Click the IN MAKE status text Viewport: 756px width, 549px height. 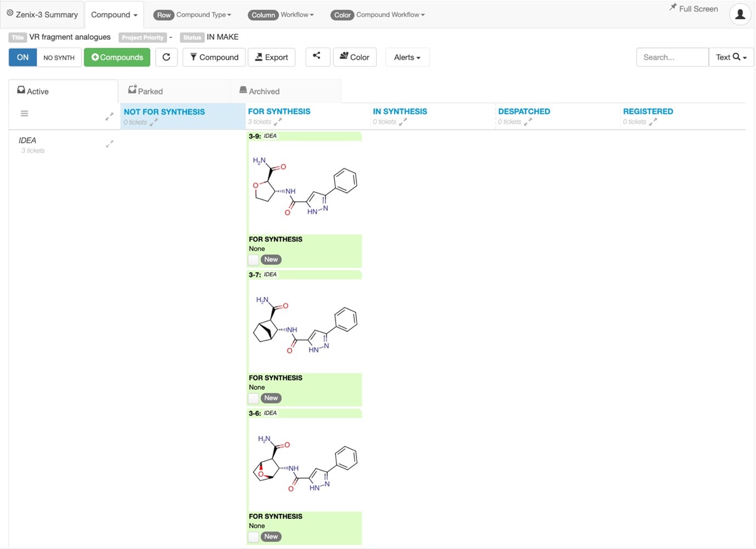coord(223,37)
